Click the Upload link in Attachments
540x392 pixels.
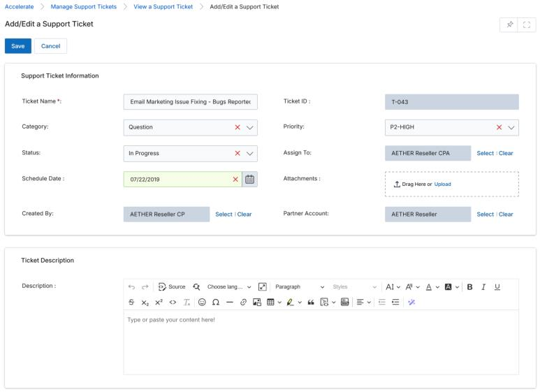click(442, 184)
